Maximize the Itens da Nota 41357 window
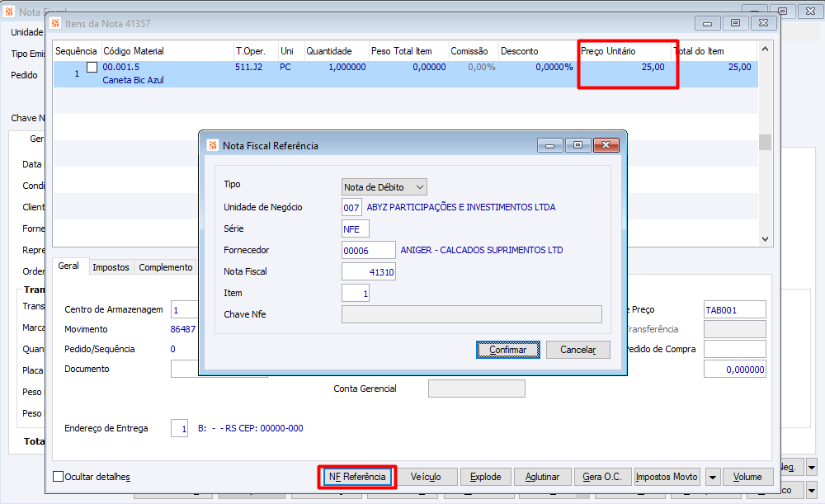Image resolution: width=825 pixels, height=504 pixels. pos(736,23)
